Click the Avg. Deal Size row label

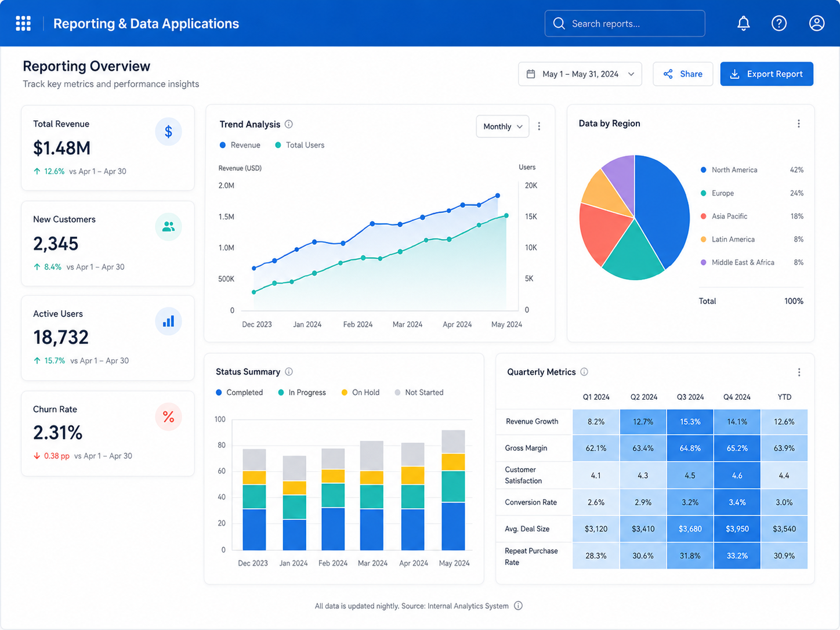527,529
